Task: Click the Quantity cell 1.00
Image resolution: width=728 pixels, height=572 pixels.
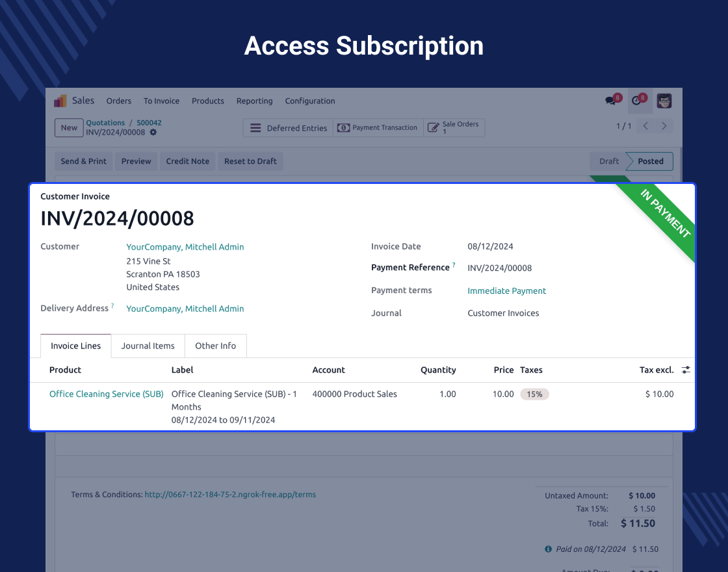Action: pyautogui.click(x=448, y=394)
